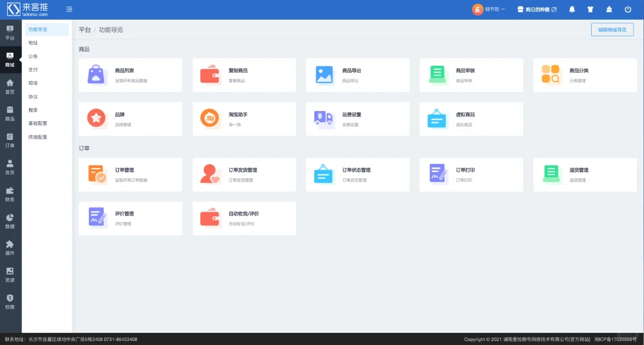Go to 首页 in the left sidebar
This screenshot has width=644, height=345.
click(10, 87)
